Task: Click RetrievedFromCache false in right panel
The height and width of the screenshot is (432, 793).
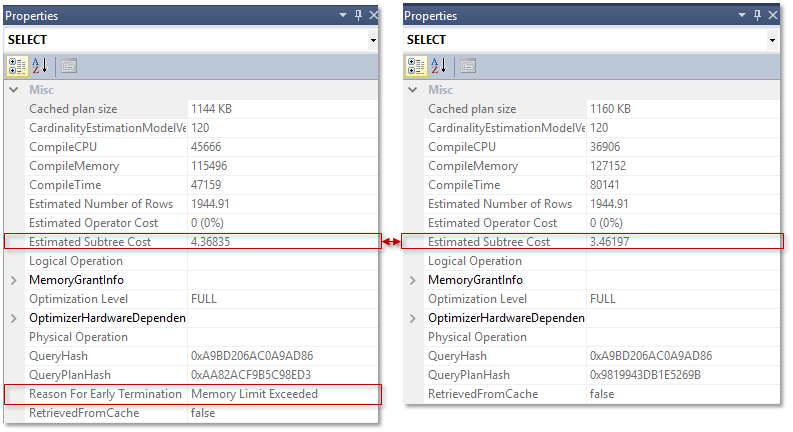Action: coord(602,394)
